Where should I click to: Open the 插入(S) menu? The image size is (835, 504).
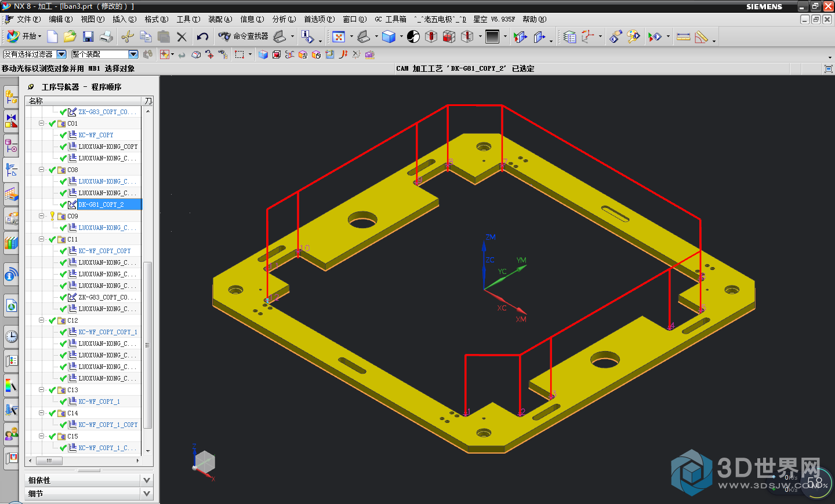[x=125, y=19]
